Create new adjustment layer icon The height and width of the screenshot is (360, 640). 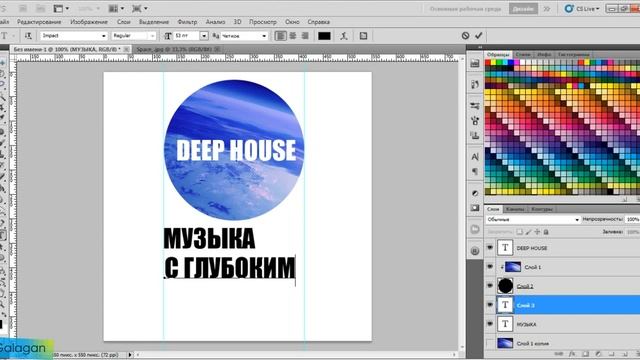(x=598, y=354)
